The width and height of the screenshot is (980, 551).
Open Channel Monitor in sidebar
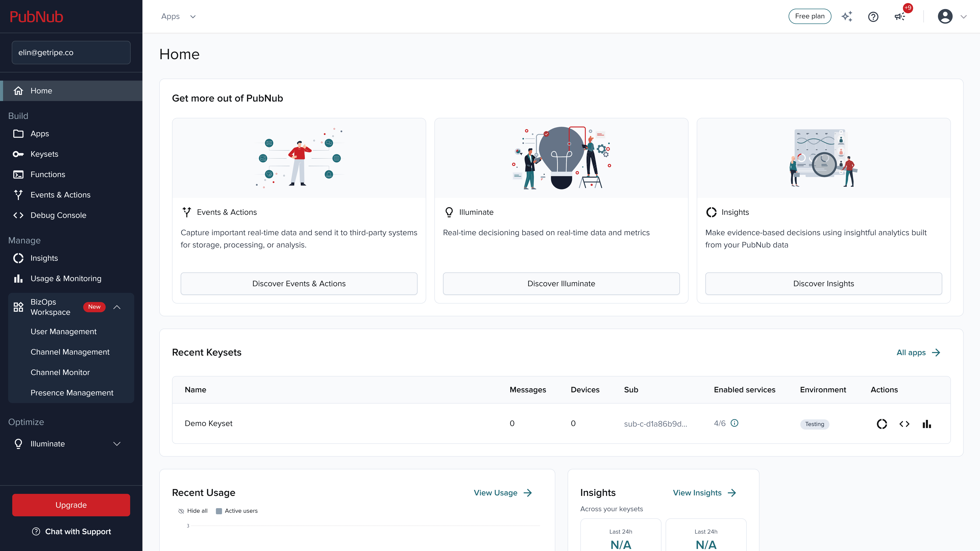(x=60, y=372)
